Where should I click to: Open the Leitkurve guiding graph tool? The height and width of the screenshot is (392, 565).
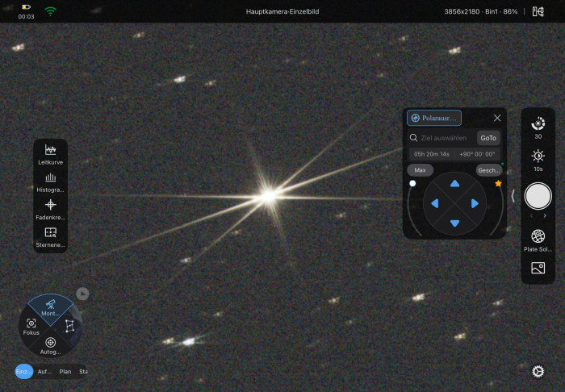(x=50, y=154)
